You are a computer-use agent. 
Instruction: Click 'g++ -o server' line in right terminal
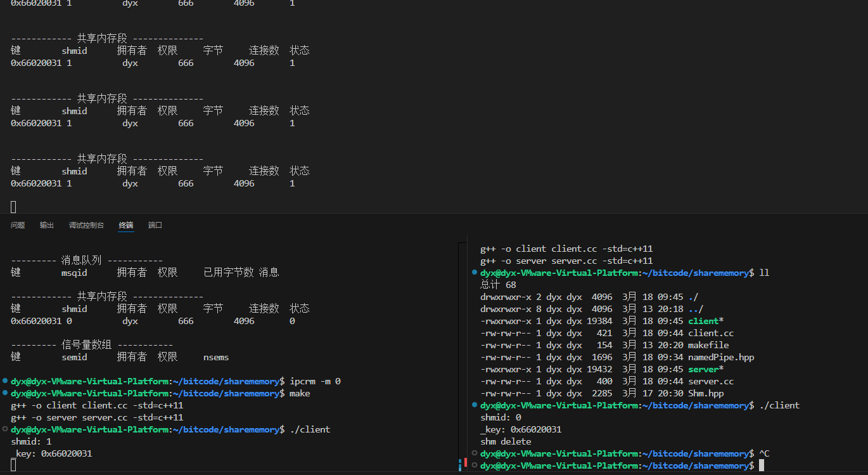coord(566,261)
